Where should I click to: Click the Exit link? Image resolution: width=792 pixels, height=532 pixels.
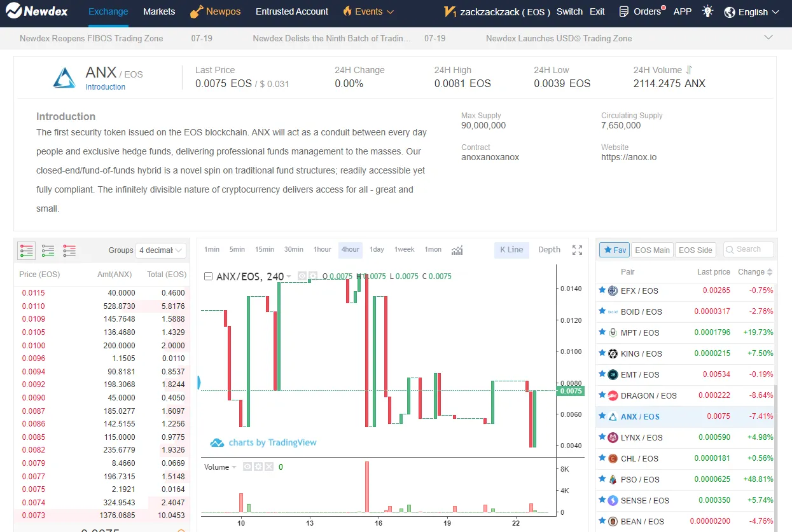[597, 11]
